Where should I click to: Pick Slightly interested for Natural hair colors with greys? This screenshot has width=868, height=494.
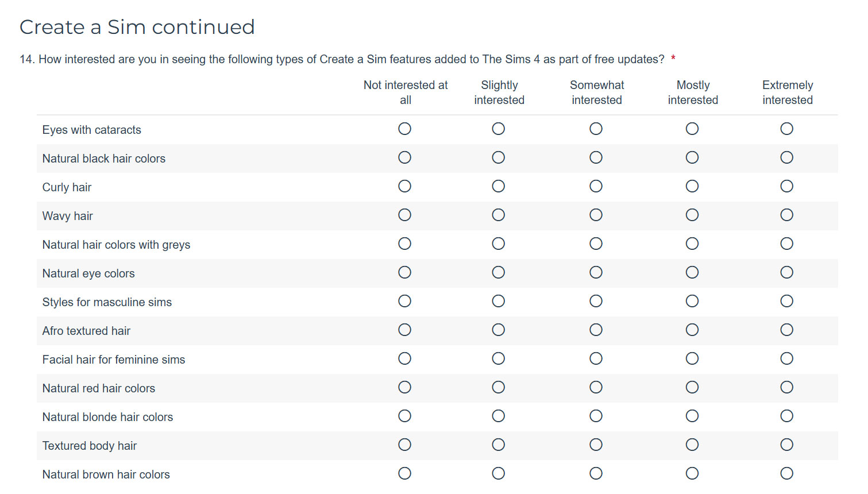(x=499, y=244)
